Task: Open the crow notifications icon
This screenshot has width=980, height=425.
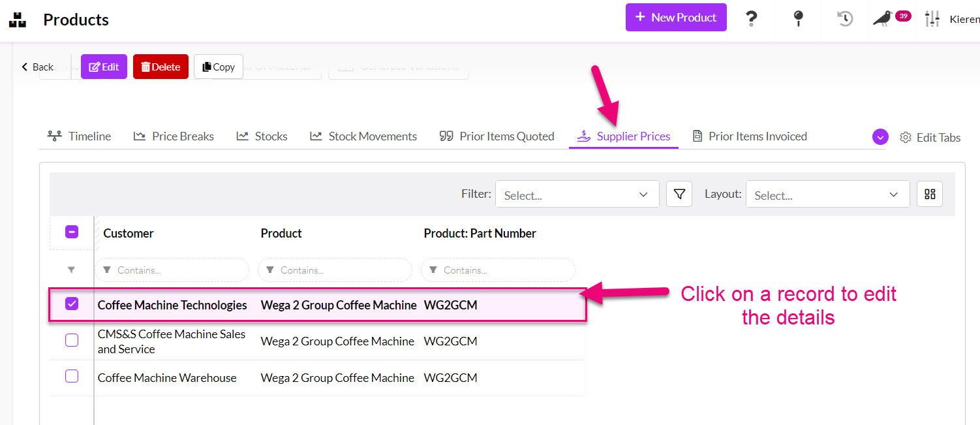Action: coord(883,19)
